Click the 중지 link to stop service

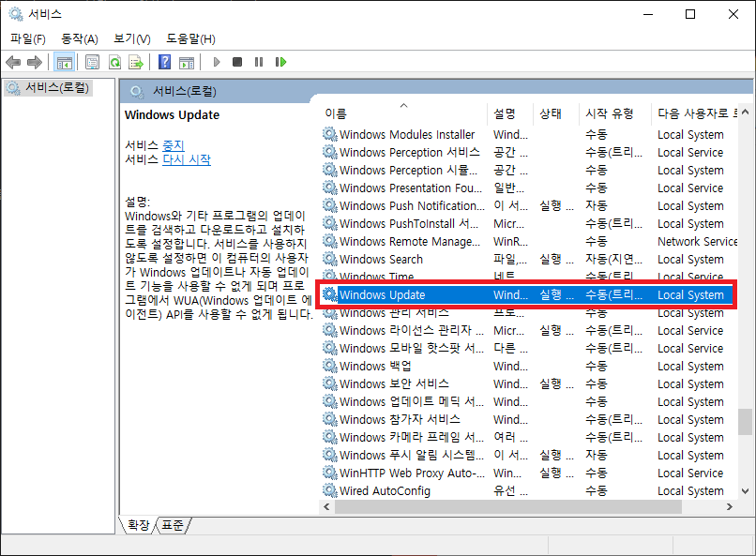click(x=174, y=145)
